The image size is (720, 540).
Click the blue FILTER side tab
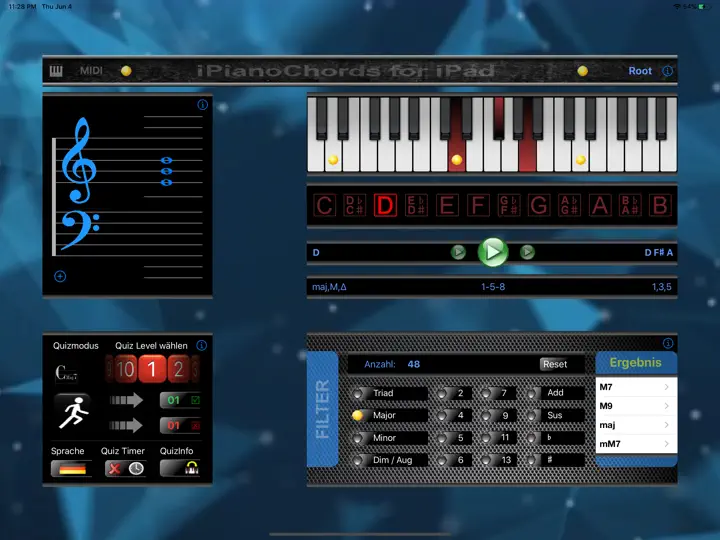point(322,409)
